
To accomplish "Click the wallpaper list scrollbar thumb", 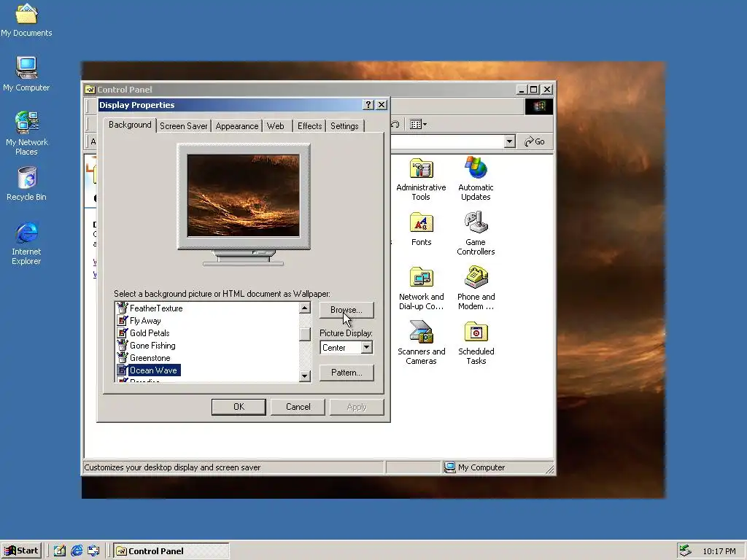I will (305, 334).
